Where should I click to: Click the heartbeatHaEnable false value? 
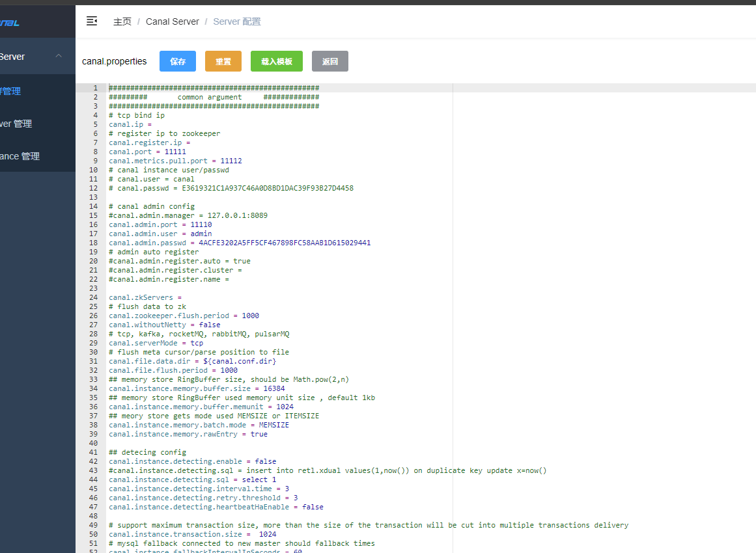(313, 507)
